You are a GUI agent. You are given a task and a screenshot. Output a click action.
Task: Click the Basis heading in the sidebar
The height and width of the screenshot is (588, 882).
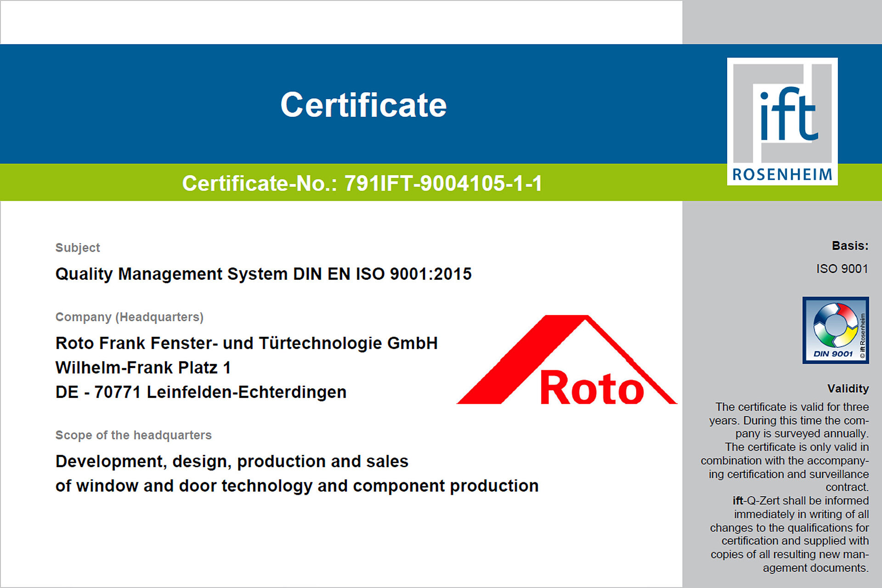pos(850,246)
